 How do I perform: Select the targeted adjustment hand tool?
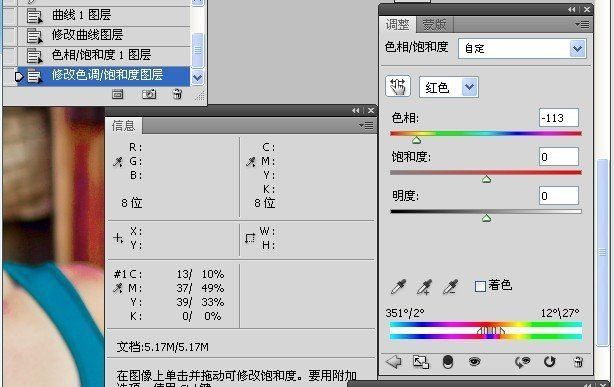coord(398,86)
